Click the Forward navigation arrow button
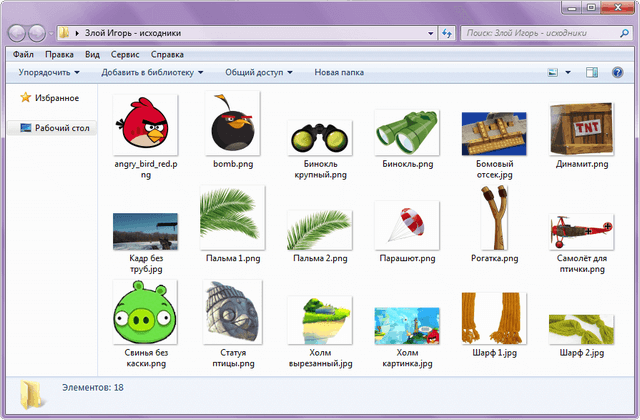 (40, 33)
